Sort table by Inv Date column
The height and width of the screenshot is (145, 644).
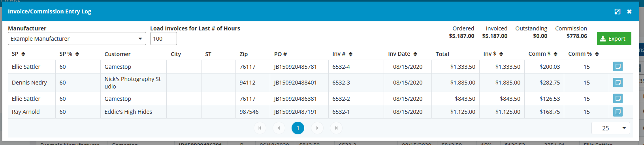[402, 54]
